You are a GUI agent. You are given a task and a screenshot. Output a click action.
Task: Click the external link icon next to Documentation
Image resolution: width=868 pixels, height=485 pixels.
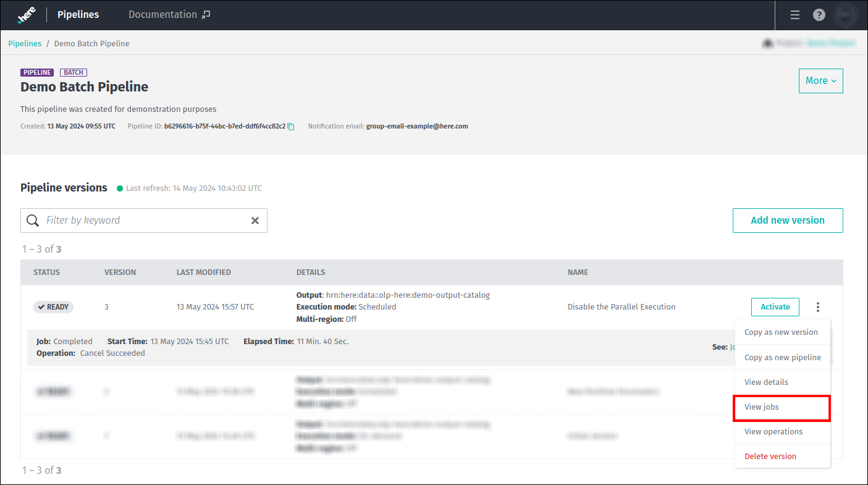point(206,13)
